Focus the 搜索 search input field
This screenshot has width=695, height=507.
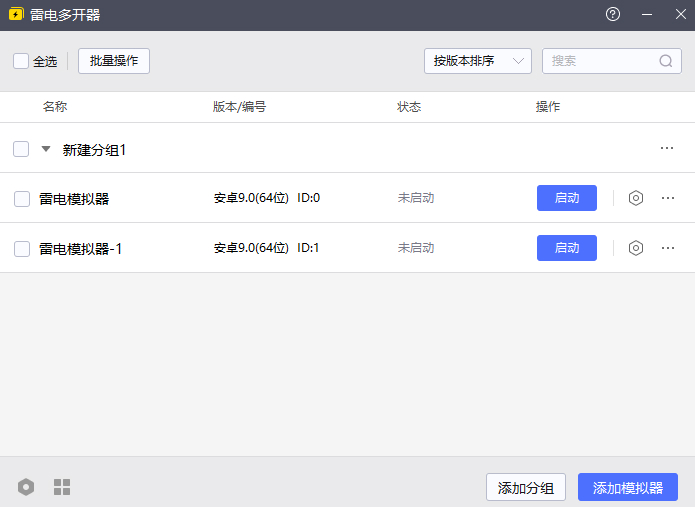(600, 61)
